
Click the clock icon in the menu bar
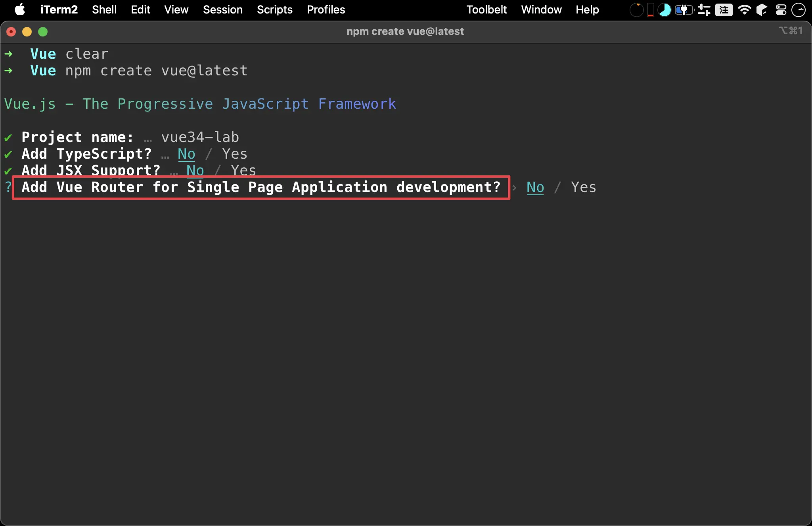798,10
